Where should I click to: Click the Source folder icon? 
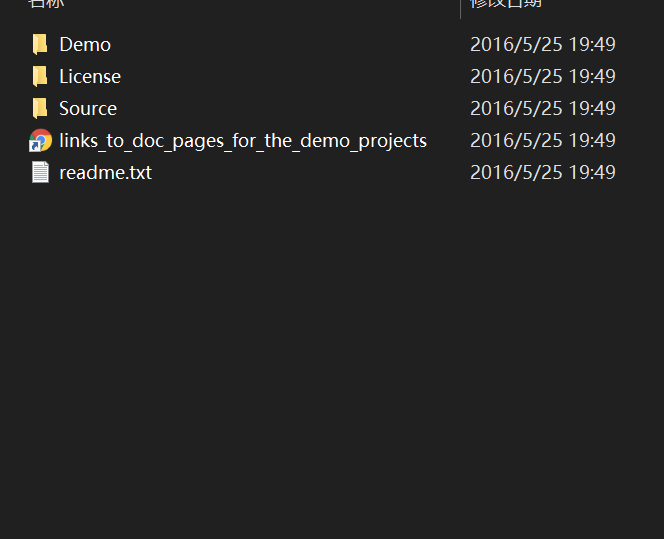(40, 108)
